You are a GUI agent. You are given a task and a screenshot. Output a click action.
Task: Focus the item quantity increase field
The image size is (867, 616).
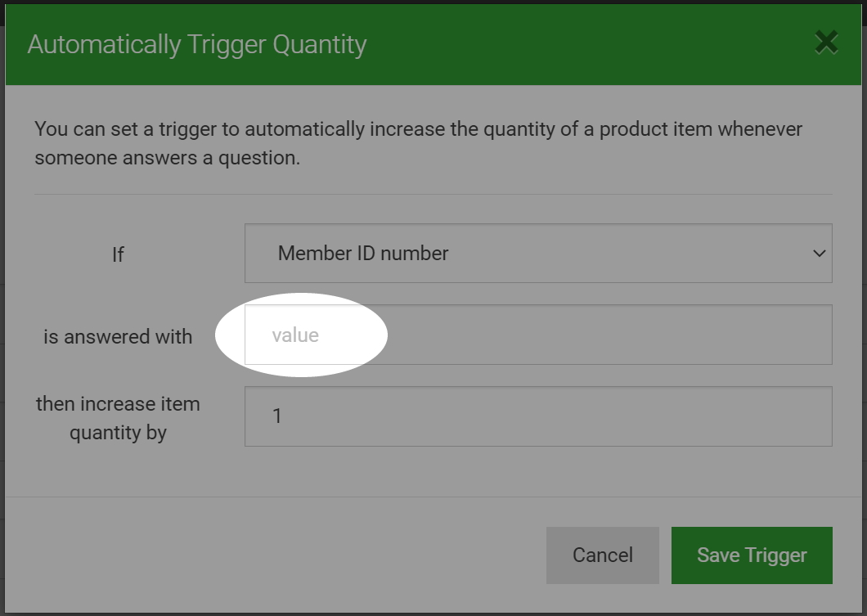tap(538, 416)
